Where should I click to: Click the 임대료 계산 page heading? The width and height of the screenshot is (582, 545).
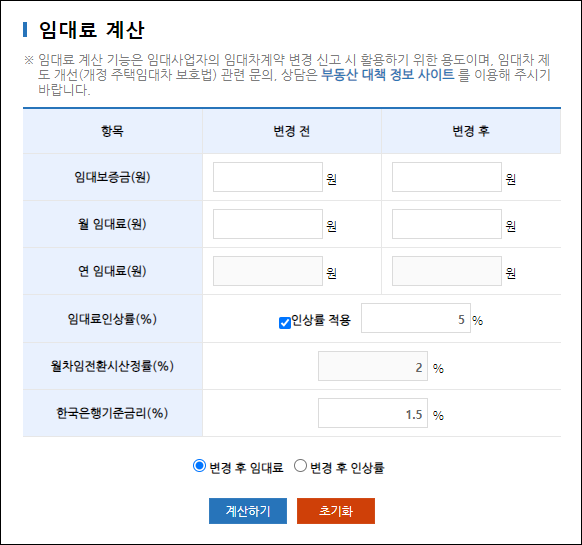pos(91,30)
